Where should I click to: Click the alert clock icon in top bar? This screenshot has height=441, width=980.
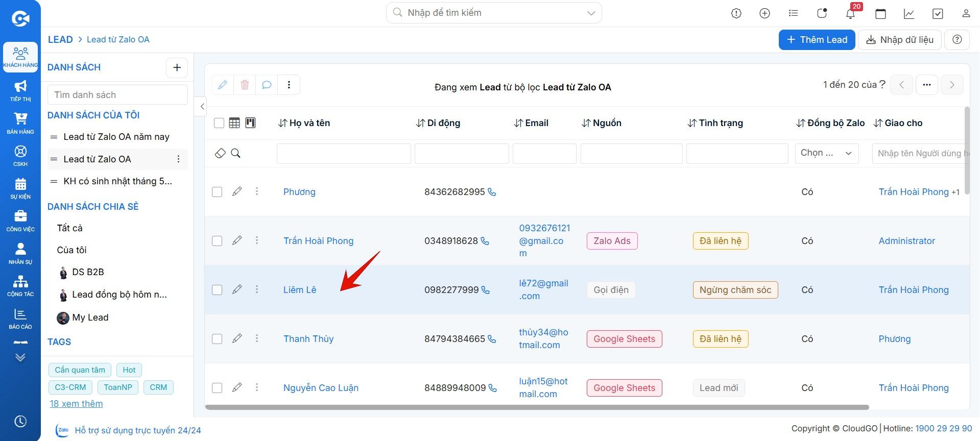pos(736,13)
